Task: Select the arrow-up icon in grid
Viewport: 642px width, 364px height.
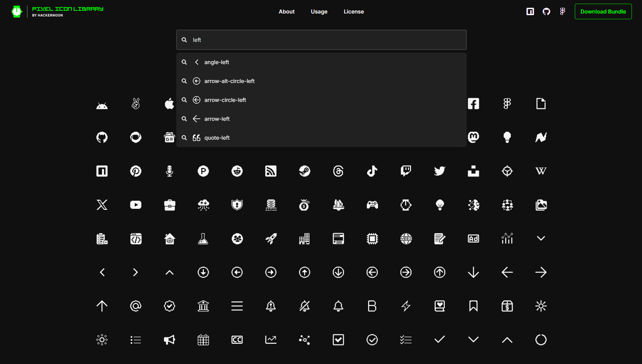Action: point(102,306)
